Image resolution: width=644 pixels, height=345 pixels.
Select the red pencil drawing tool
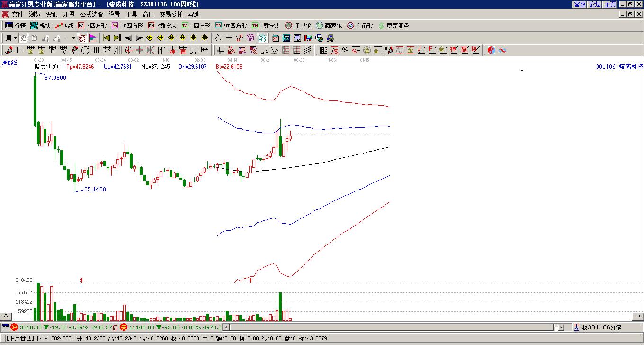[9, 50]
